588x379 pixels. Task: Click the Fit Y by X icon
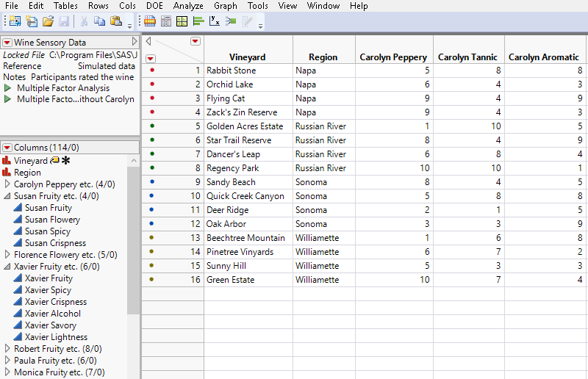[215, 21]
